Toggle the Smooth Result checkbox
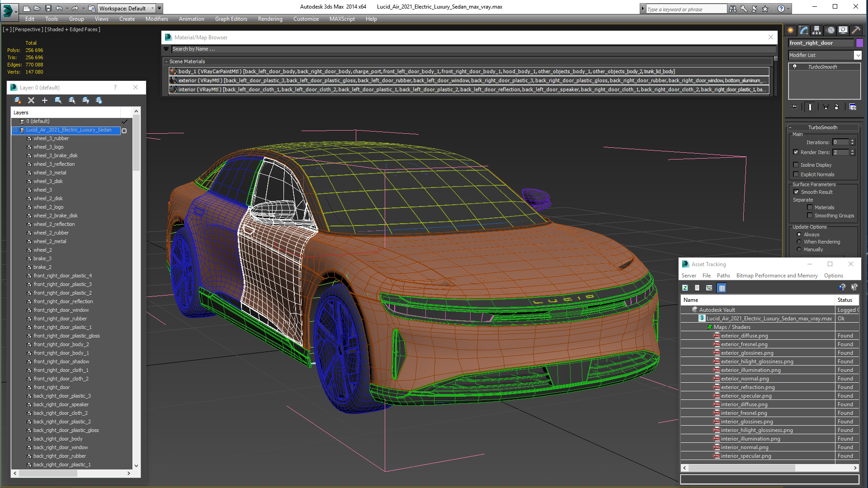Image resolution: width=868 pixels, height=488 pixels. pos(797,192)
